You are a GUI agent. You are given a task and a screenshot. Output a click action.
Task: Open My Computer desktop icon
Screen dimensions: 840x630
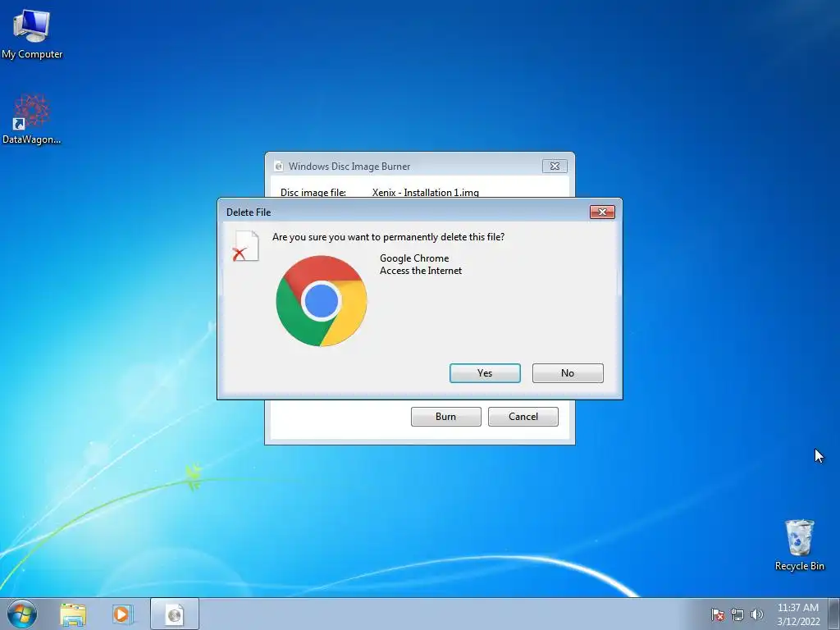click(32, 34)
